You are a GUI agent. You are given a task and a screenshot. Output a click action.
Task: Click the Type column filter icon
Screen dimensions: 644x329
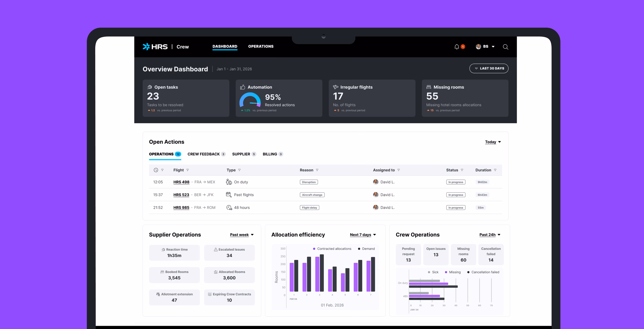pyautogui.click(x=239, y=170)
